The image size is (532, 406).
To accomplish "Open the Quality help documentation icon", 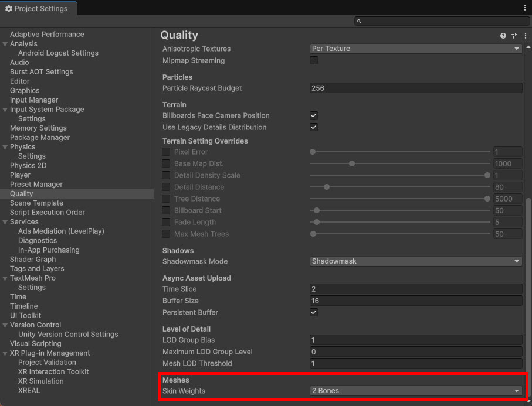I will (x=503, y=36).
